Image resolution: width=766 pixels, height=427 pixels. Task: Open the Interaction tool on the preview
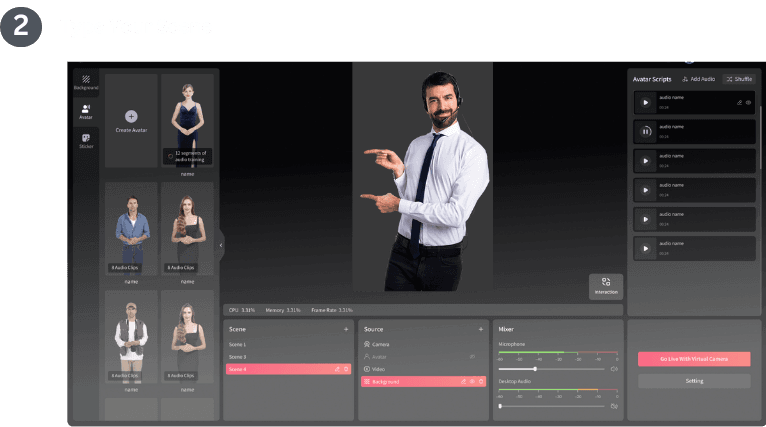(x=605, y=286)
